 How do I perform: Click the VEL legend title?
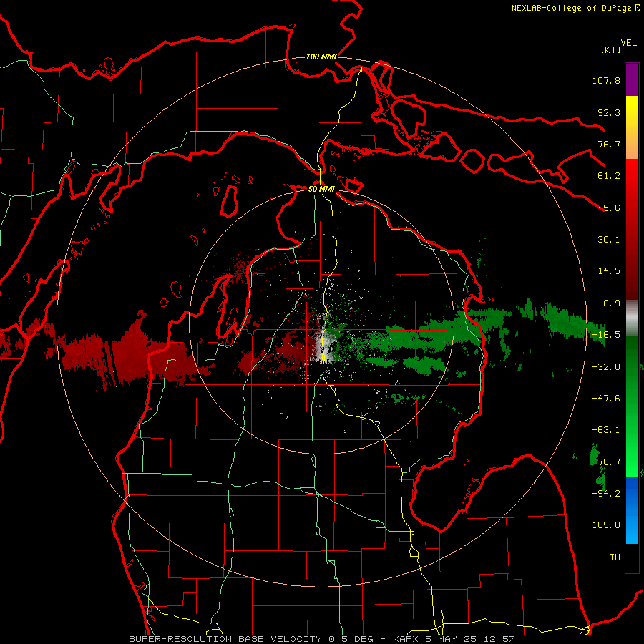coord(628,43)
